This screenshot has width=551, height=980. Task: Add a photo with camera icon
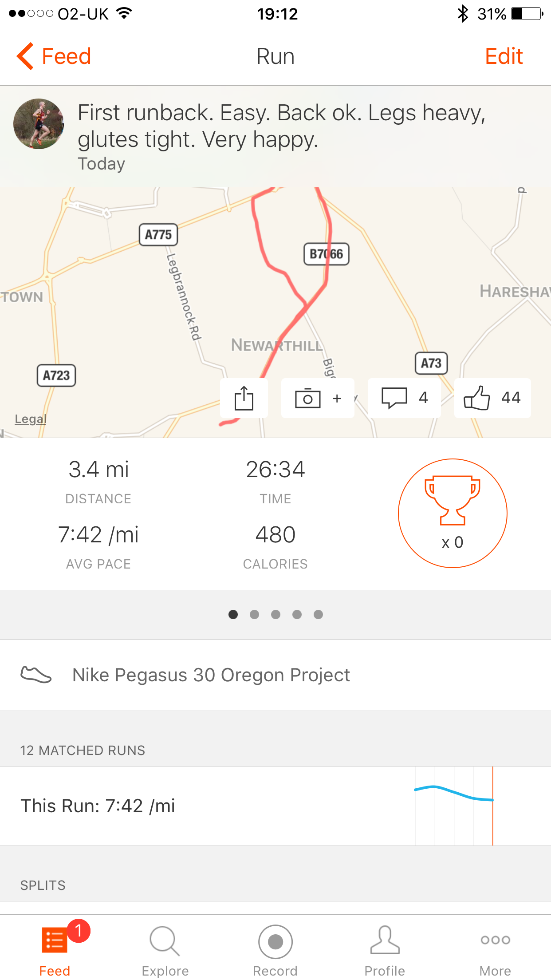(308, 398)
